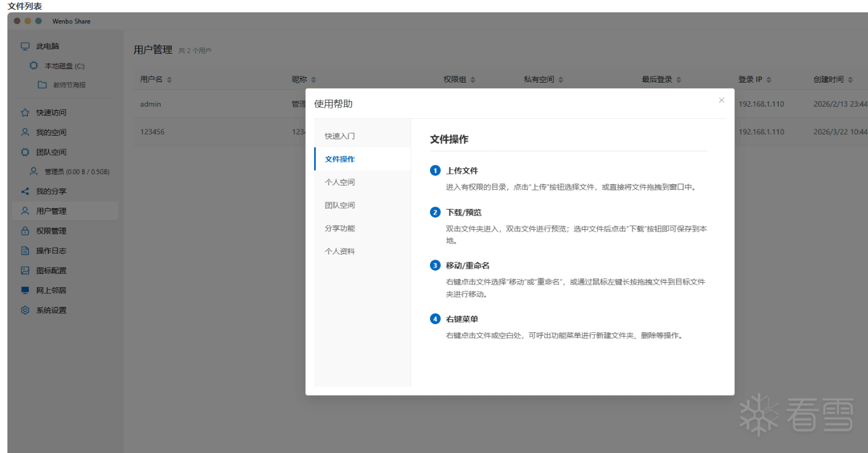Sort the list by 登录 IP arrows
This screenshot has height=453, width=868.
point(769,80)
